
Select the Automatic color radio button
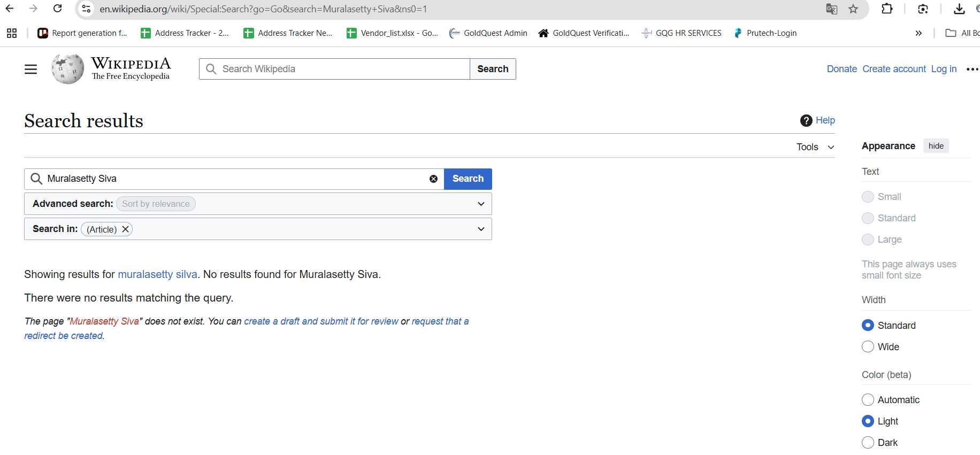click(868, 400)
